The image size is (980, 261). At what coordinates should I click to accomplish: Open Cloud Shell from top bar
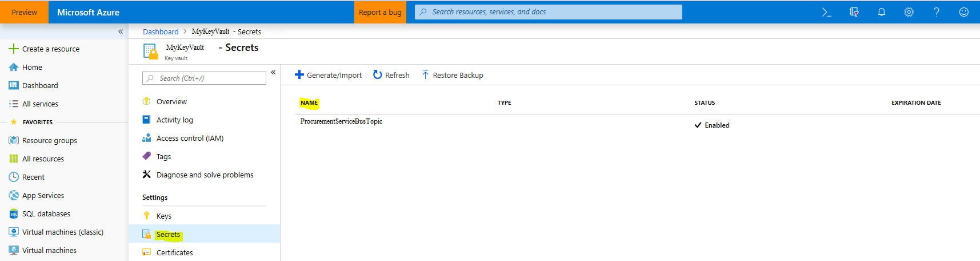pyautogui.click(x=826, y=12)
